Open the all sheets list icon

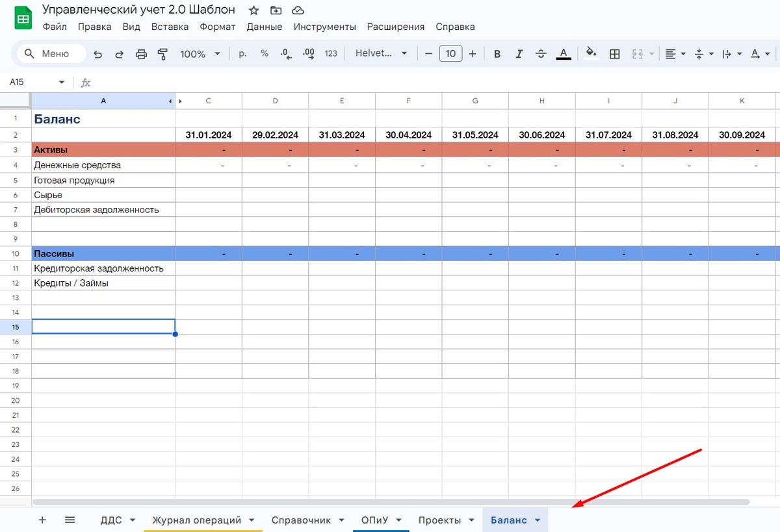point(70,520)
